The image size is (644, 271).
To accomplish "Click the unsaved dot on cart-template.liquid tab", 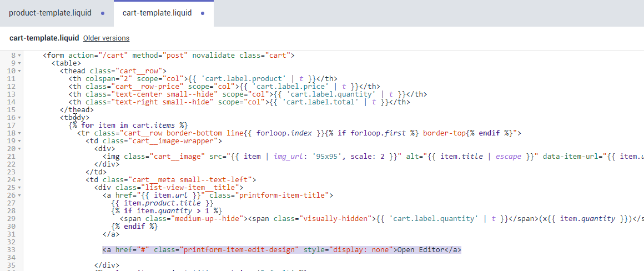I will [x=202, y=13].
